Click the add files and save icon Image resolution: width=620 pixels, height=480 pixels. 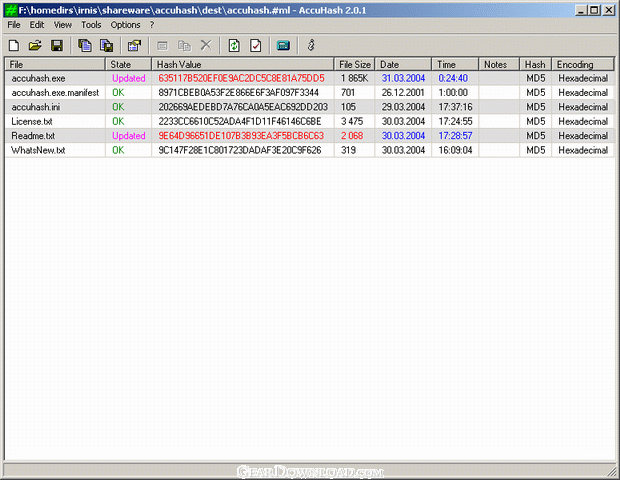(x=106, y=45)
